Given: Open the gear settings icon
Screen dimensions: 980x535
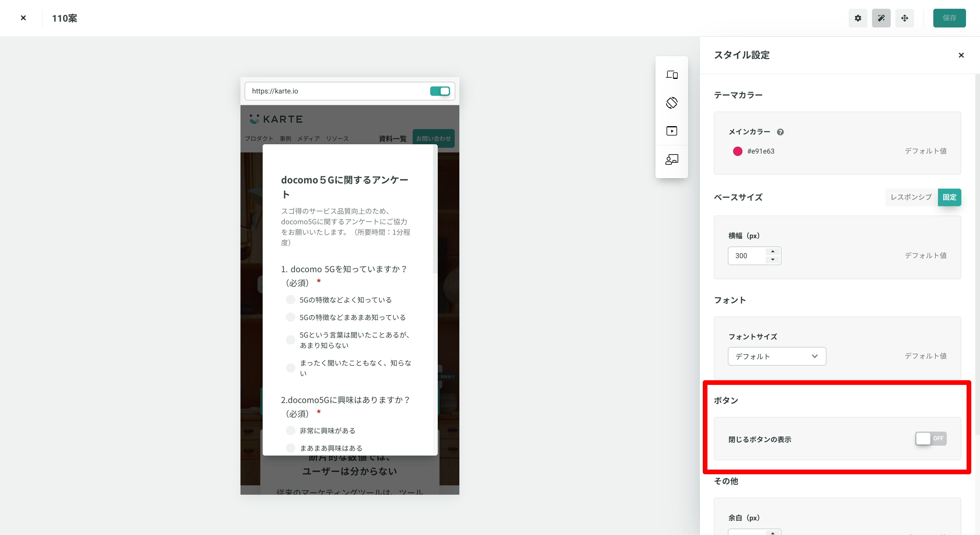Looking at the screenshot, I should 857,18.
